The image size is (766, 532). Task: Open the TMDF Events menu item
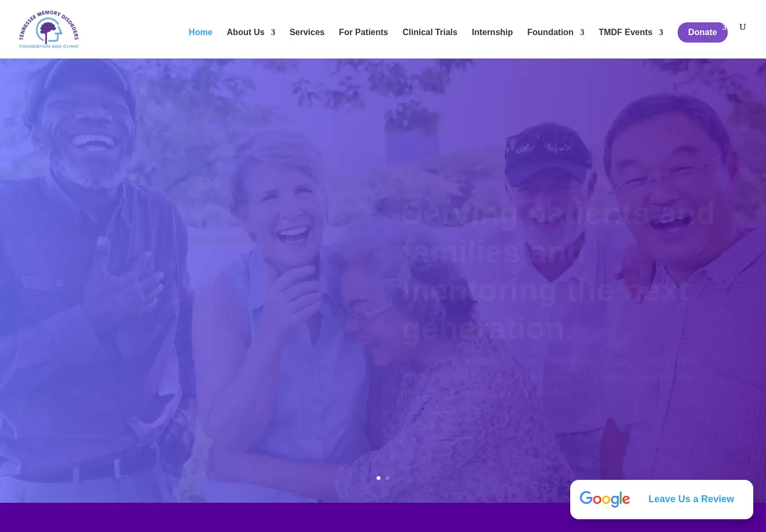tap(626, 32)
